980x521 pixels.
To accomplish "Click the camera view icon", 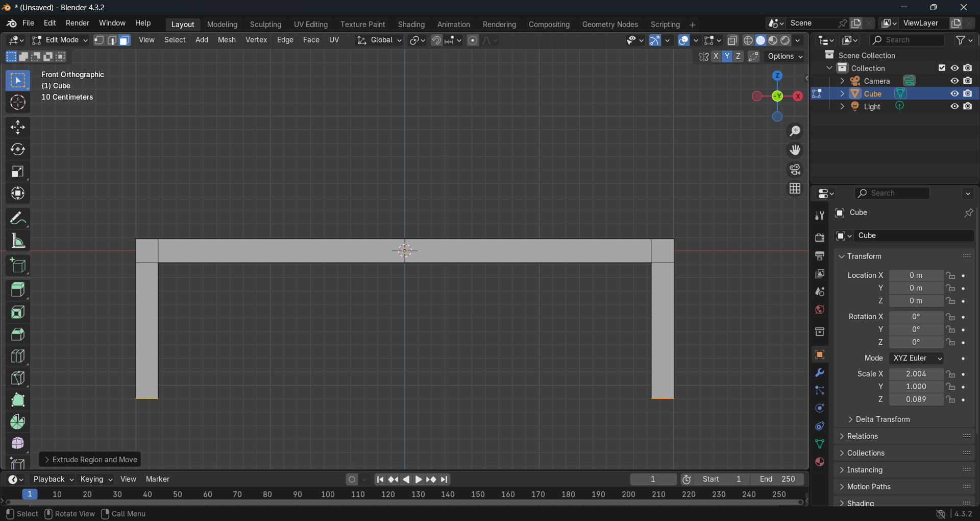I will point(795,170).
